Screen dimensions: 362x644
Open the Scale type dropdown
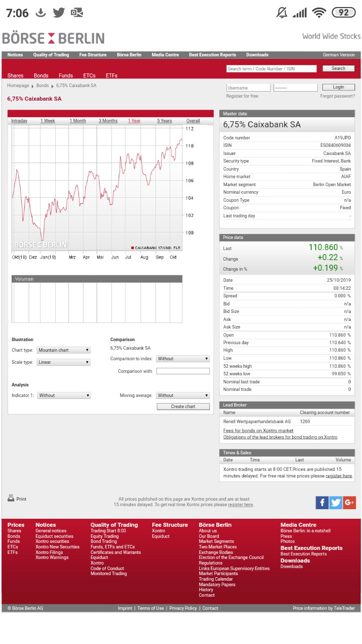tap(64, 362)
